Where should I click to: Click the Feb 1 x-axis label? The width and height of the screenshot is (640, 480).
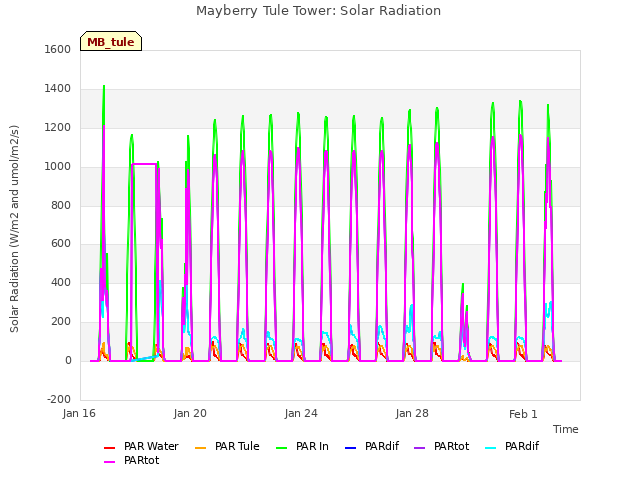(523, 414)
